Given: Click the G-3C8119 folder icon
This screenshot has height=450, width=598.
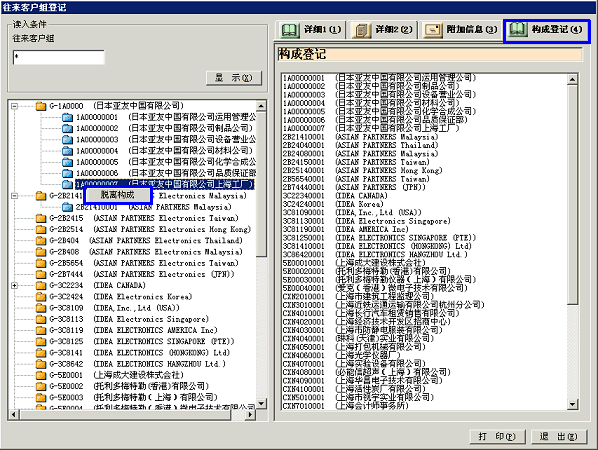Looking at the screenshot, I should pos(41,330).
